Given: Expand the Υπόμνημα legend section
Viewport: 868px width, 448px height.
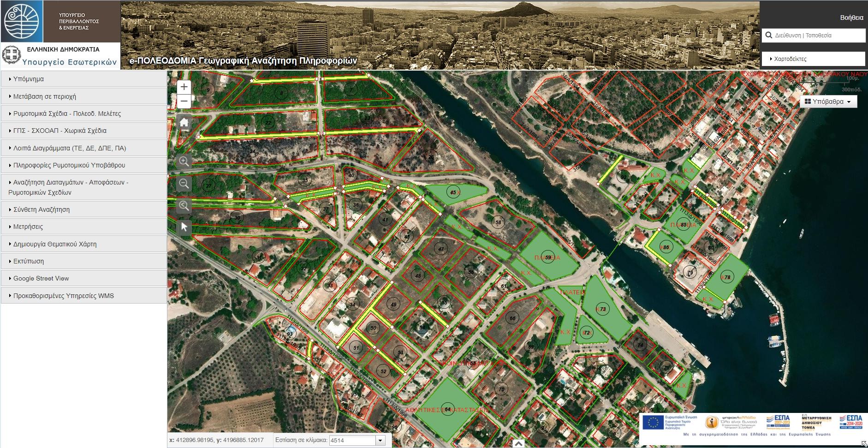Looking at the screenshot, I should point(83,79).
